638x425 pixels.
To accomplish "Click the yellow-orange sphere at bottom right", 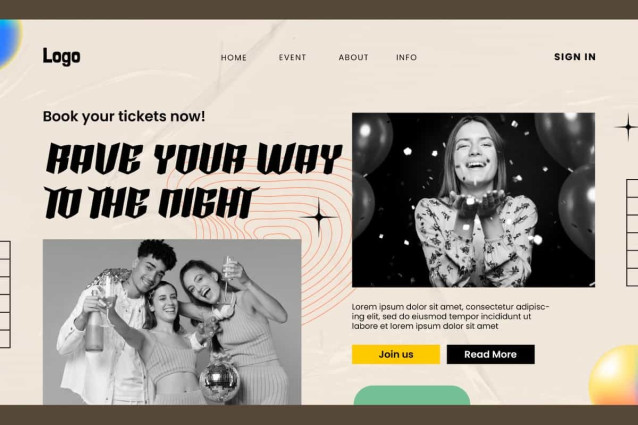I will point(614,375).
